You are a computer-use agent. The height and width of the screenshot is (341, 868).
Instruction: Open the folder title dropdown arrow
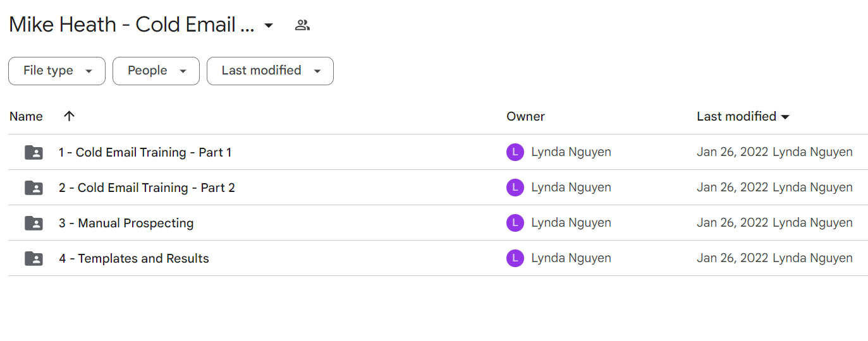269,25
